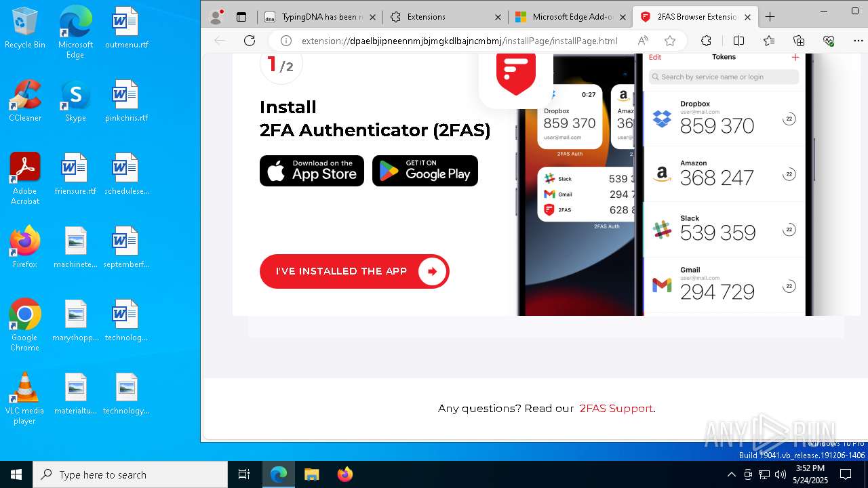Open new tab plus button
The image size is (868, 488).
[x=770, y=17]
